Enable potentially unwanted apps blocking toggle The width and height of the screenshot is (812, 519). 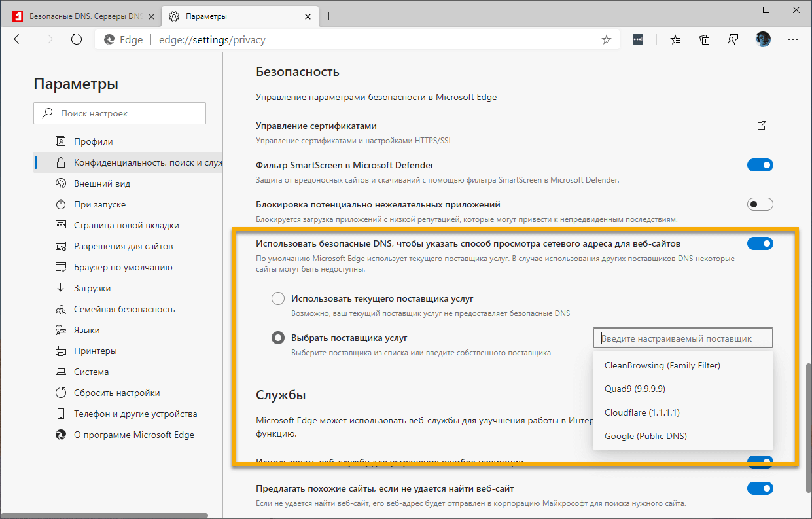(760, 204)
